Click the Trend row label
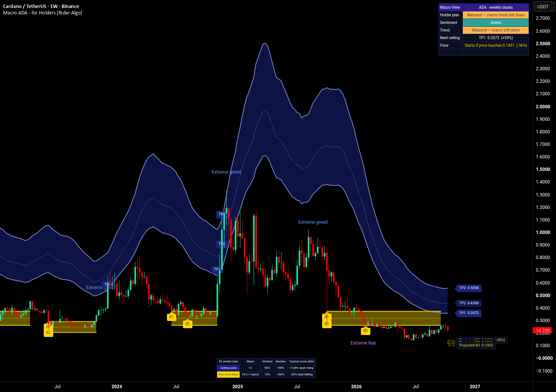 click(x=450, y=30)
